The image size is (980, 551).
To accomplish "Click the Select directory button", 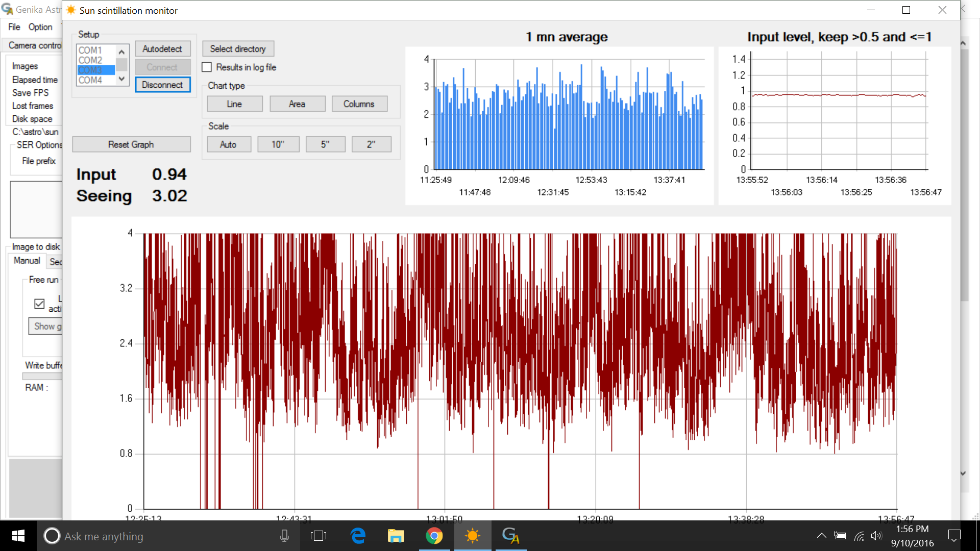I will pos(238,49).
